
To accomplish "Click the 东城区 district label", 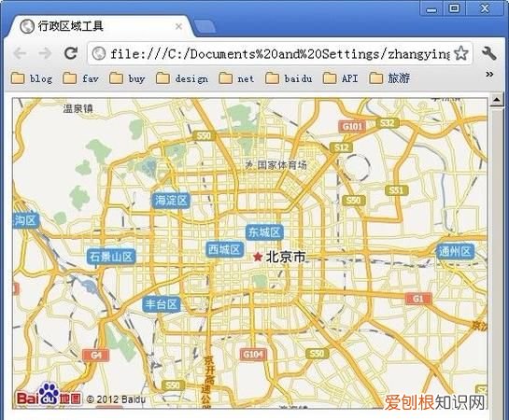I will pos(264,232).
